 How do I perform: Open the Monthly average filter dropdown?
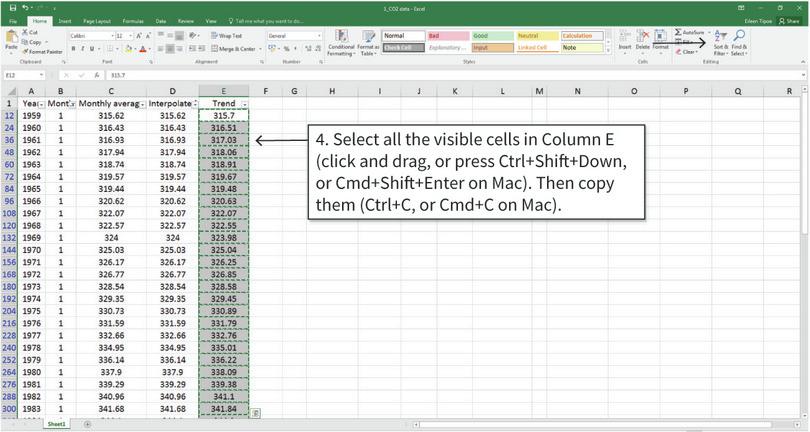coord(142,104)
